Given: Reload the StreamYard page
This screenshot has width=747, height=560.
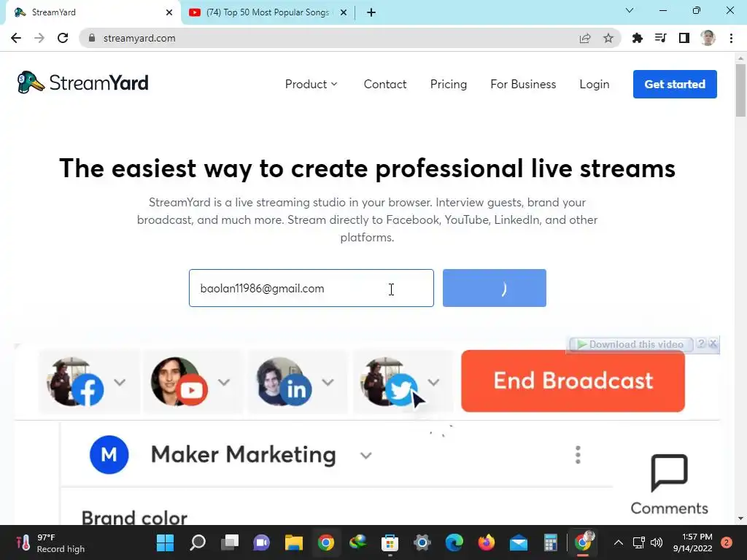Looking at the screenshot, I should [x=63, y=38].
